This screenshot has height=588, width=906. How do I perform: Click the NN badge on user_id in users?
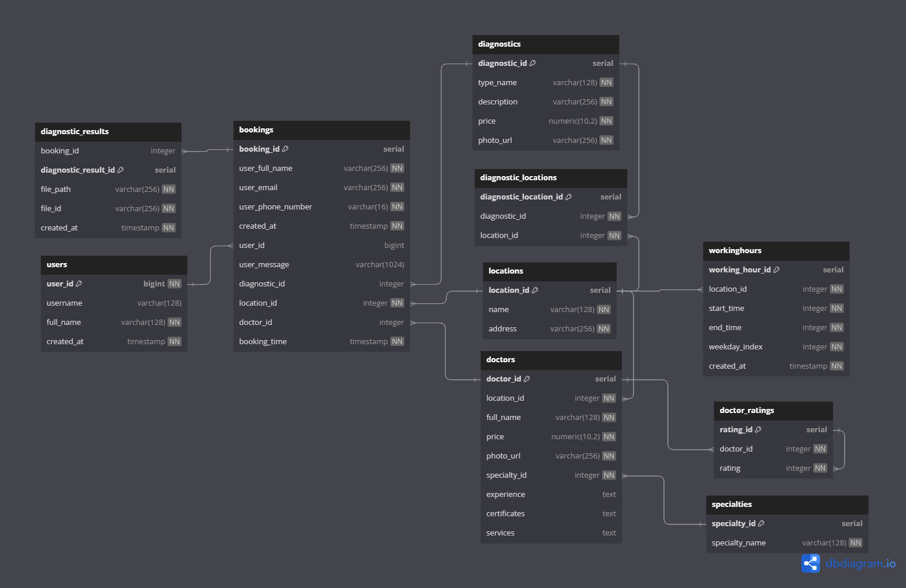[174, 284]
